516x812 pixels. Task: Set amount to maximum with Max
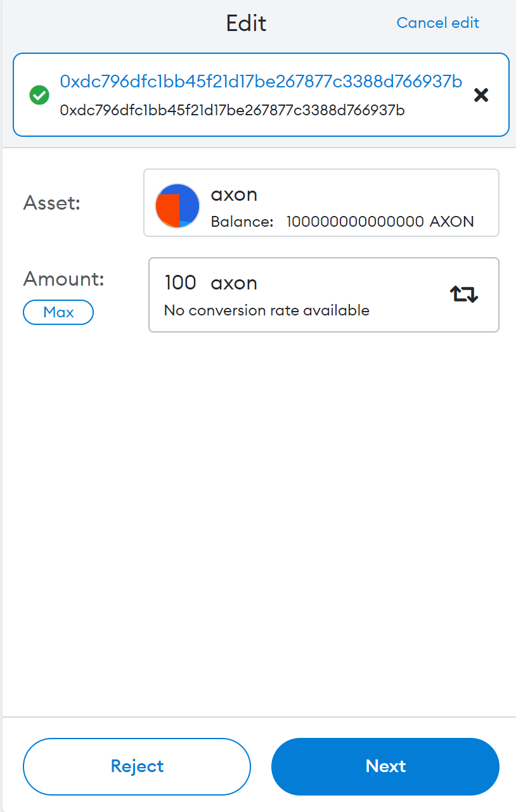tap(58, 312)
